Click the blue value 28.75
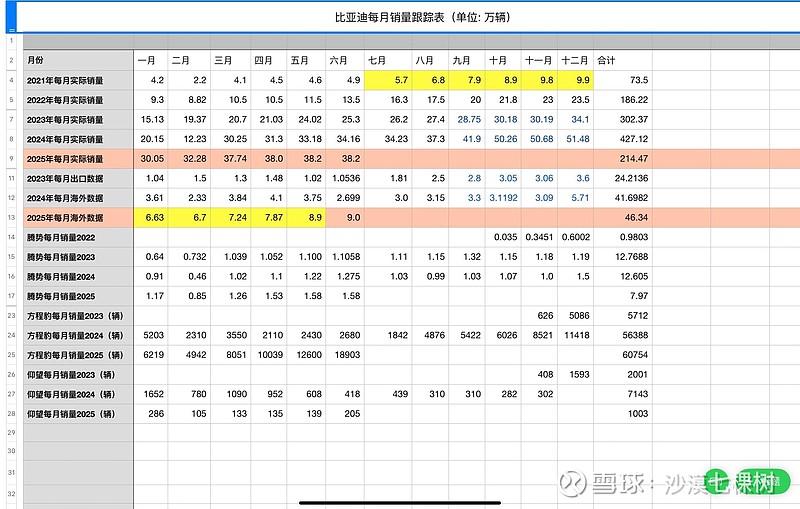The width and height of the screenshot is (800, 509). point(467,119)
